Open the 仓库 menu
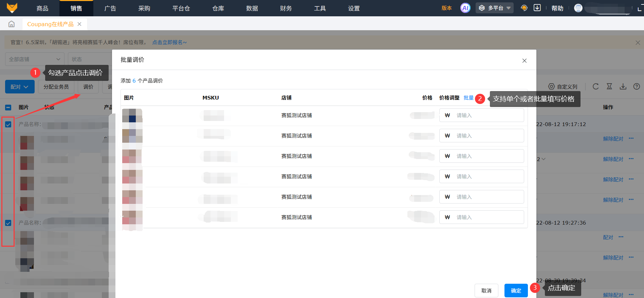Viewport: 644px width, 298px height. point(218,8)
